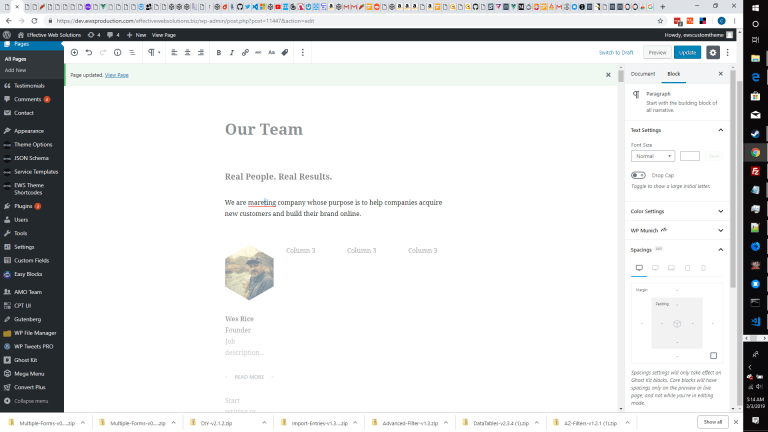The height and width of the screenshot is (432, 768).
Task: Toggle the Drop Cap switch
Action: coord(638,175)
